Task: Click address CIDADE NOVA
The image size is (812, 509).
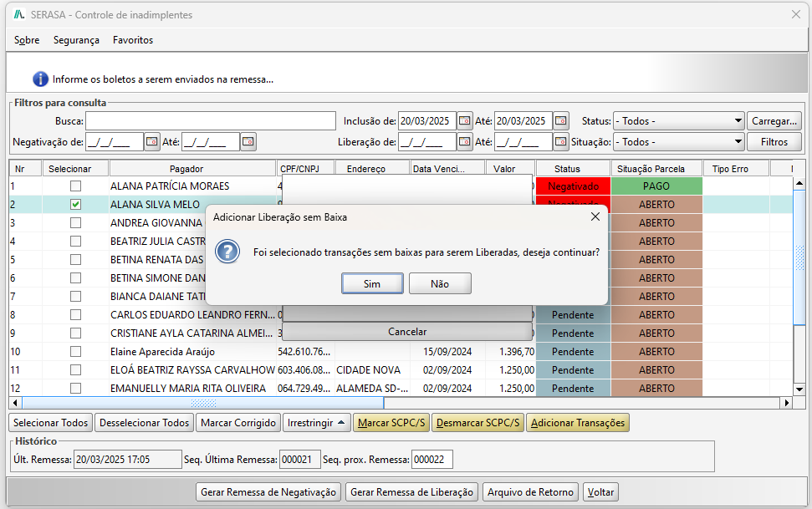Action: (368, 369)
